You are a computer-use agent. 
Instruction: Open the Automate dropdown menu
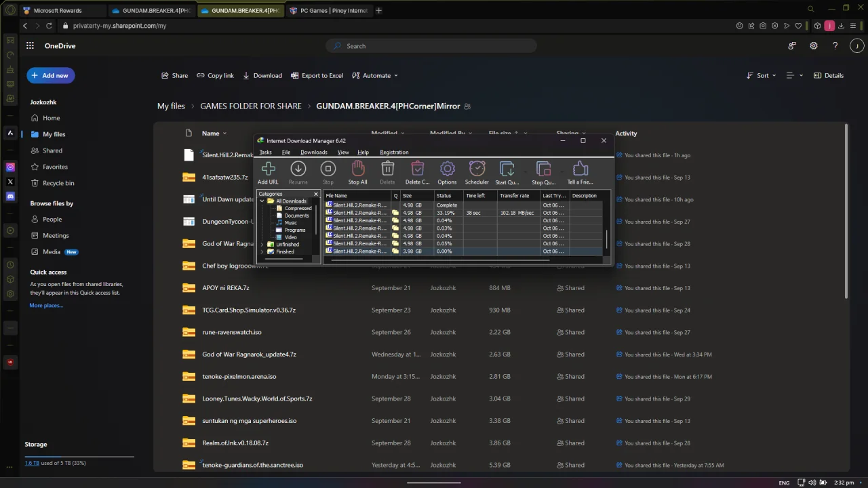375,75
